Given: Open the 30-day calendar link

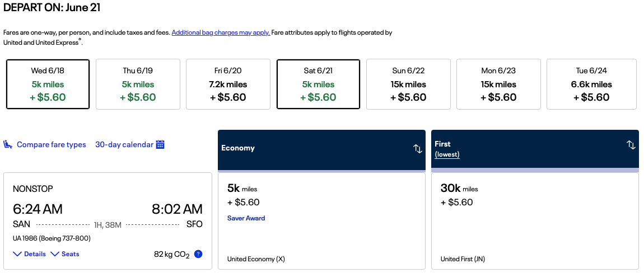Looking at the screenshot, I should pyautogui.click(x=124, y=144).
